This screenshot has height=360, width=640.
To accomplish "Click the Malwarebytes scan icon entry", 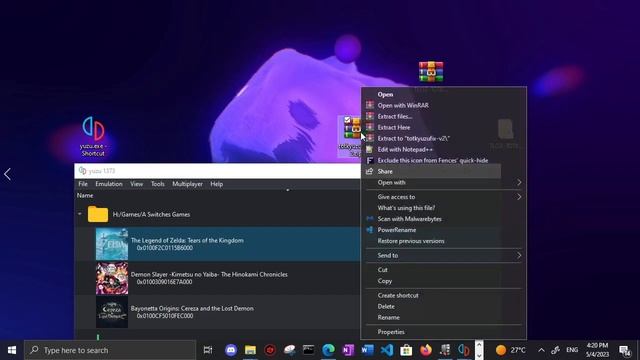I will pos(370,219).
